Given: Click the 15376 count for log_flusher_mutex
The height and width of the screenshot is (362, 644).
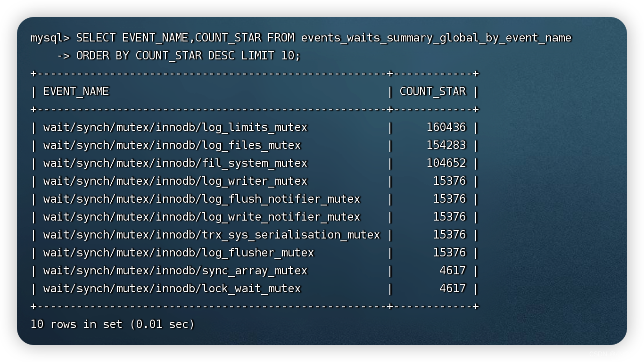Looking at the screenshot, I should click(x=449, y=253).
